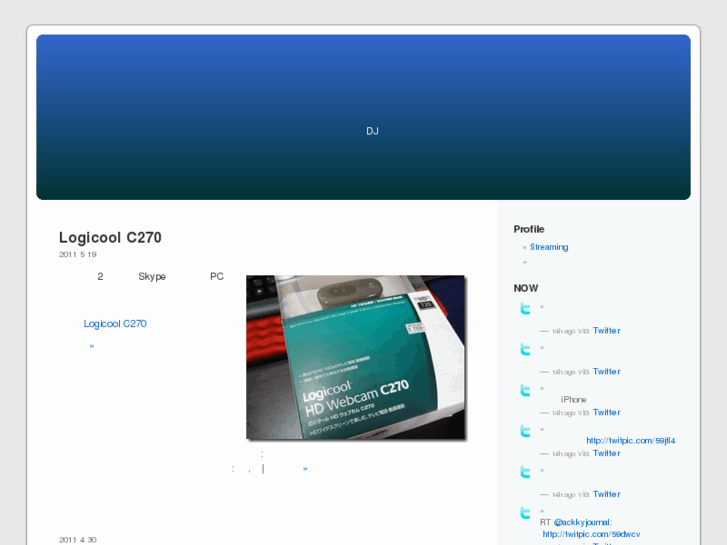
Task: Click the iPhone tweet text in the sidebar
Action: point(574,399)
